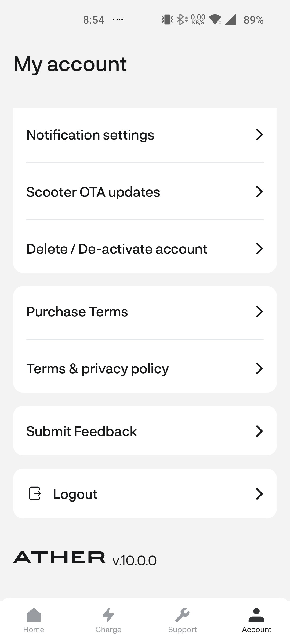Image resolution: width=290 pixels, height=644 pixels.
Task: Tap Submit Feedback text
Action: tap(82, 431)
